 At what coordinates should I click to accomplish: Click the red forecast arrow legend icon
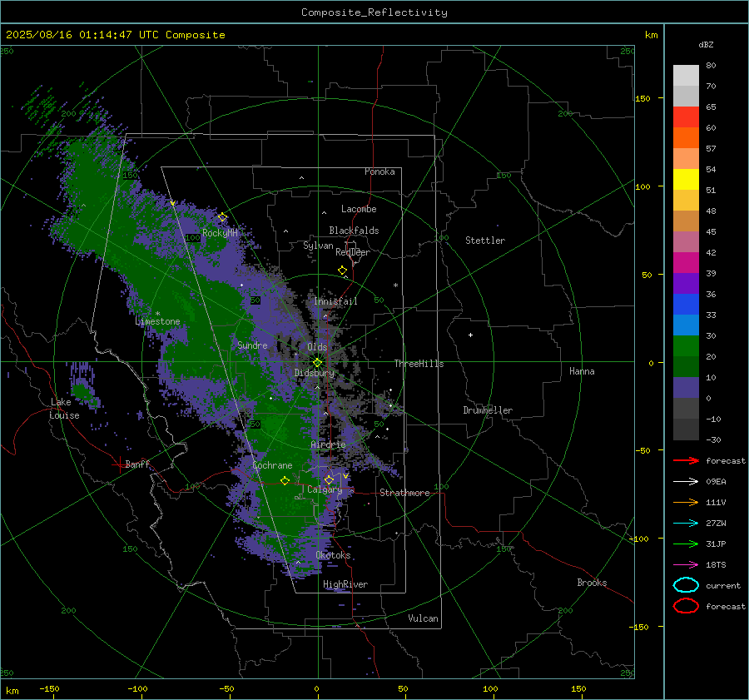(x=686, y=460)
